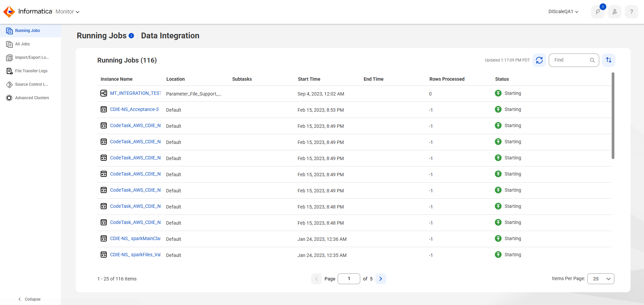The image size is (644, 305).
Task: Click 1 - 25 of 116 Items text
Action: (x=117, y=279)
